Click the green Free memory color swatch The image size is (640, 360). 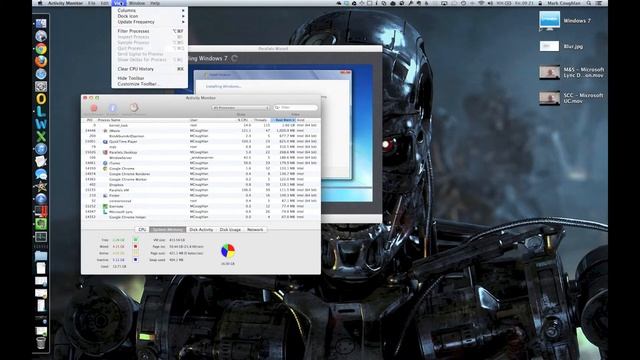pyautogui.click(x=136, y=240)
